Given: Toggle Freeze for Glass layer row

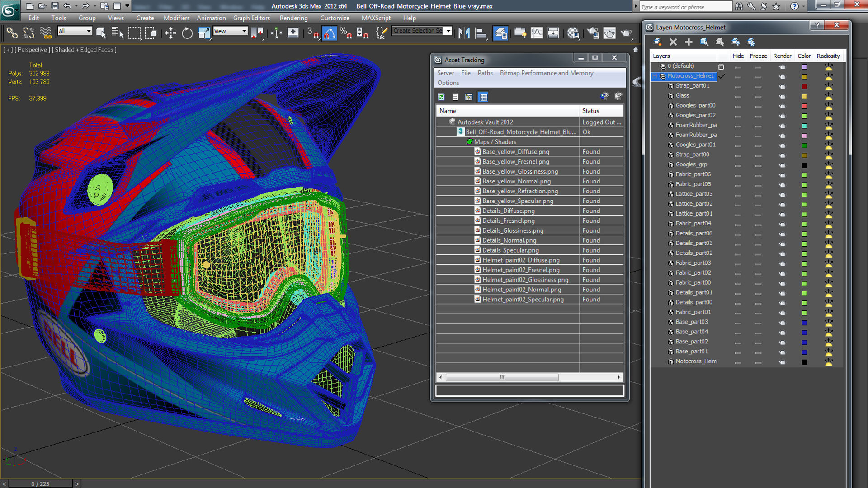Looking at the screenshot, I should [x=758, y=96].
